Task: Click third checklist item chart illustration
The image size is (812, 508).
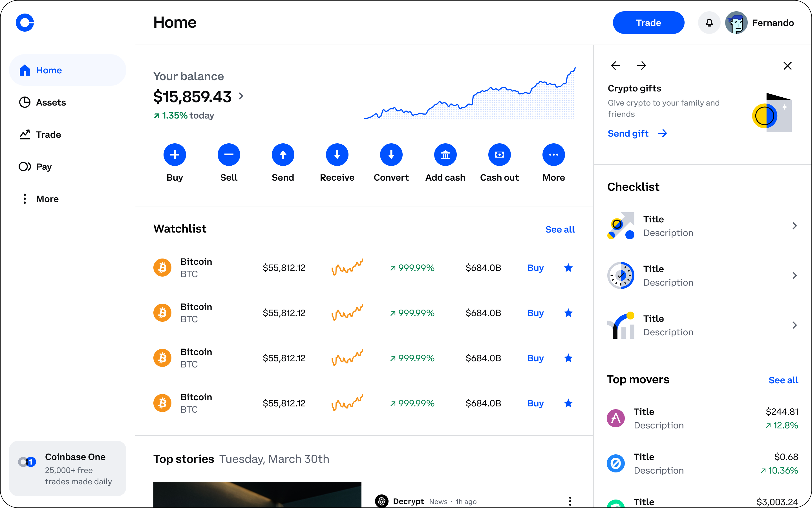Action: (x=621, y=325)
